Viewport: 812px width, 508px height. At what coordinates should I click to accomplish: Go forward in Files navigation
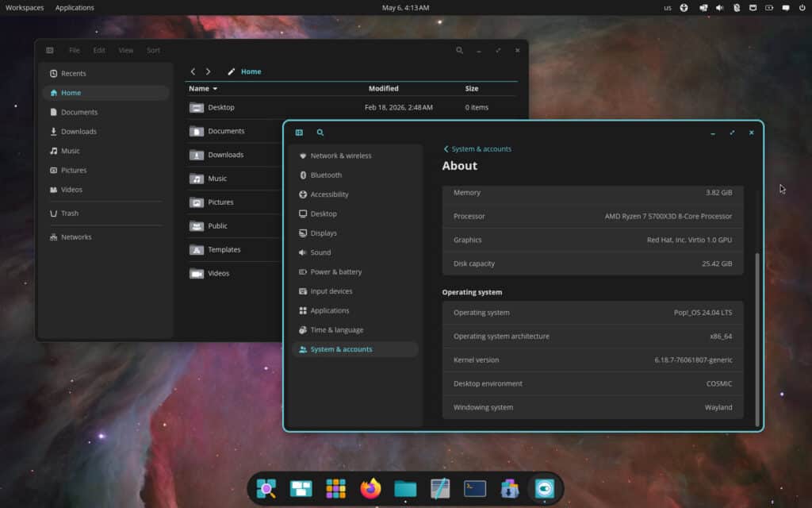point(209,71)
